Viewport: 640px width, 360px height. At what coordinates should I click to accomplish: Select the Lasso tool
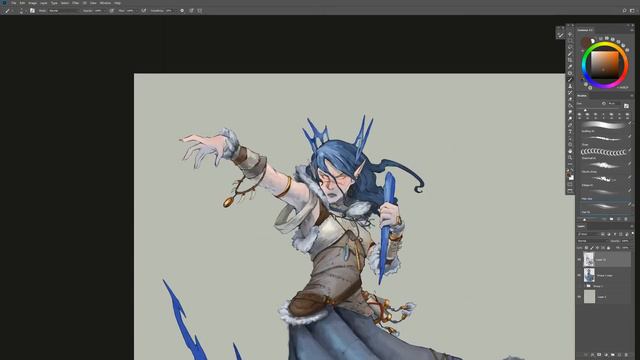tap(570, 47)
